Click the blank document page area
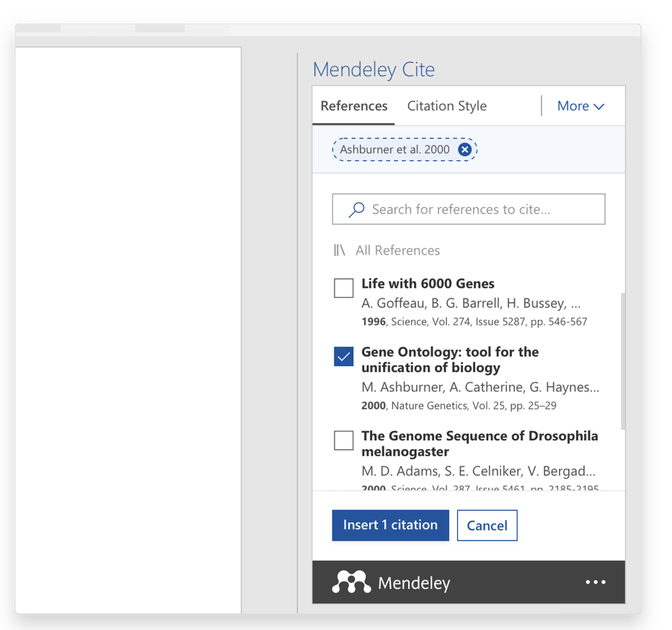This screenshot has width=672, height=630. [x=128, y=324]
